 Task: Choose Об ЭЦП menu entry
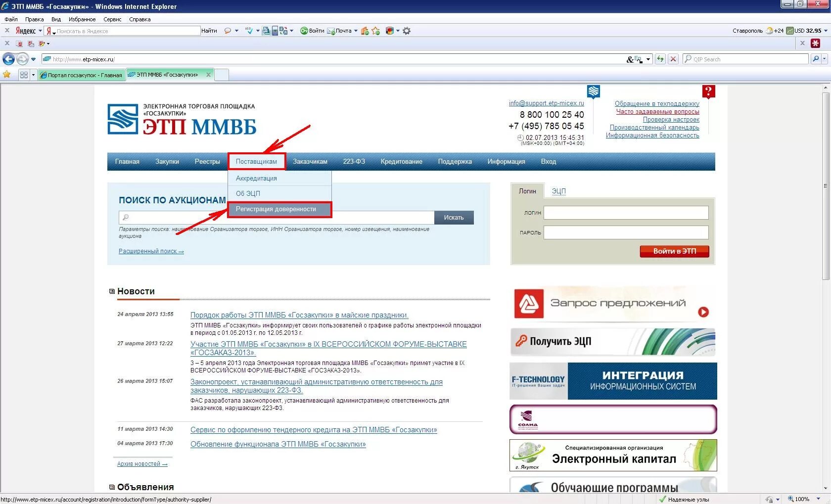[x=279, y=193]
